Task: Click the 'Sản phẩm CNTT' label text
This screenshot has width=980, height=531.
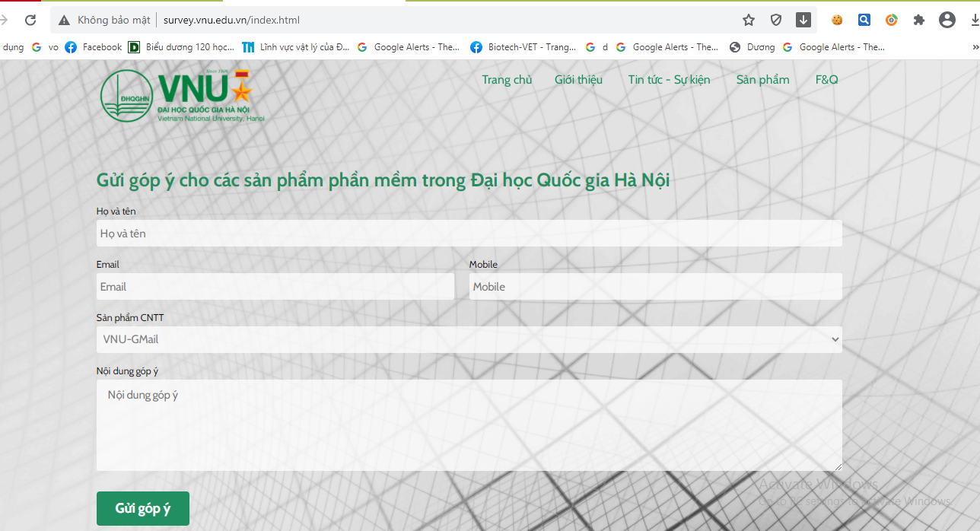Action: click(x=130, y=318)
